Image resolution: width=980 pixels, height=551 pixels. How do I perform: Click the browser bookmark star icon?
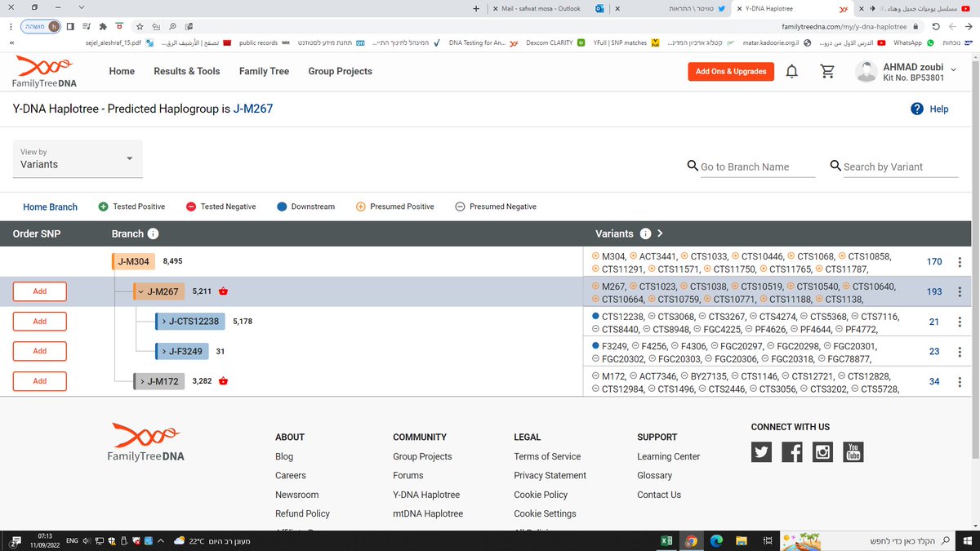coord(140,26)
